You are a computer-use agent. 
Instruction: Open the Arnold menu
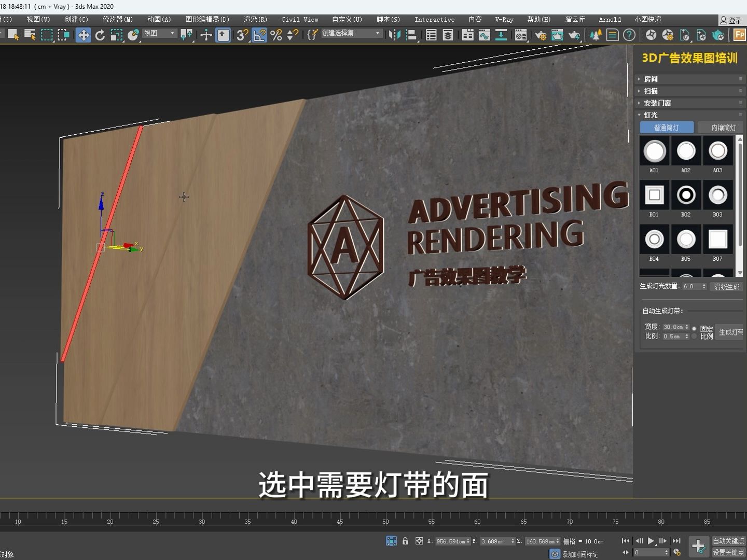point(610,19)
